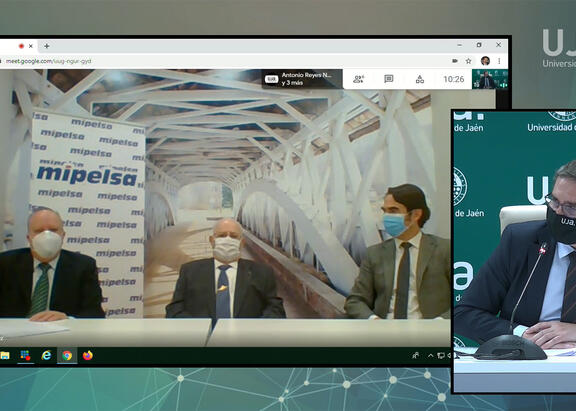The height and width of the screenshot is (411, 576).
Task: Close the Chrome window
Action: 498,45
